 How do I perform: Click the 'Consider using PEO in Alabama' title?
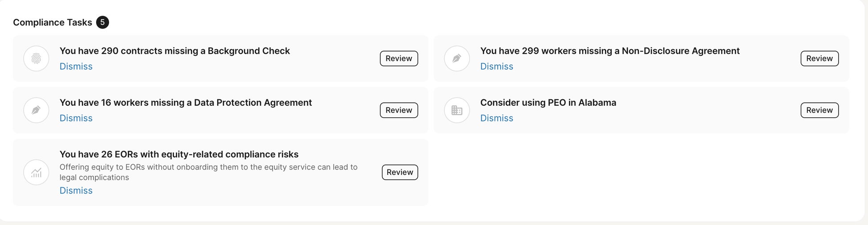(x=548, y=103)
